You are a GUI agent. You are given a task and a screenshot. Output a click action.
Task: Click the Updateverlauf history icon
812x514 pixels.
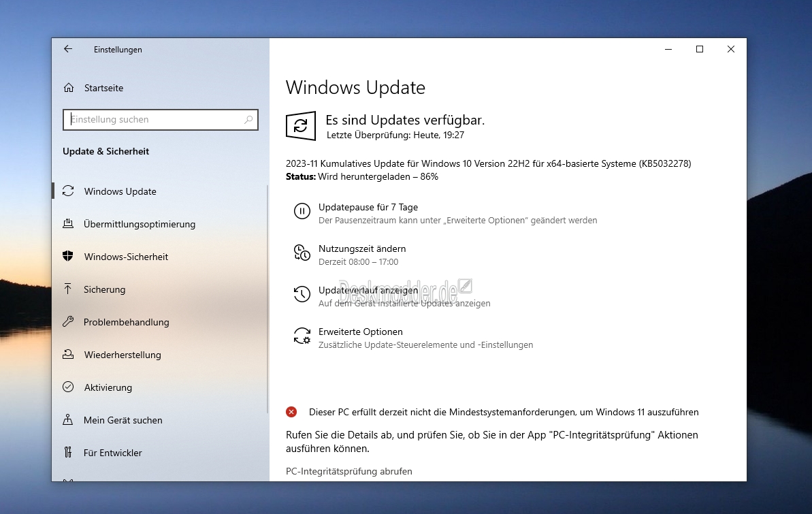302,294
